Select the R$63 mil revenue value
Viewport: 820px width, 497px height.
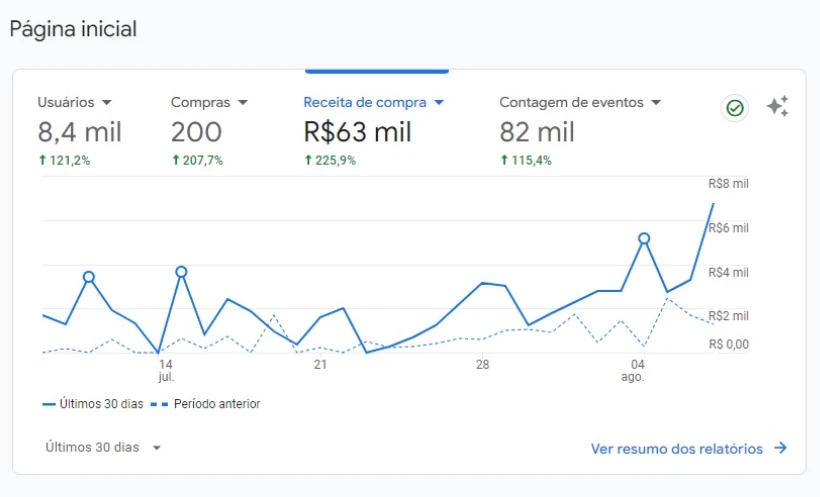coord(357,132)
